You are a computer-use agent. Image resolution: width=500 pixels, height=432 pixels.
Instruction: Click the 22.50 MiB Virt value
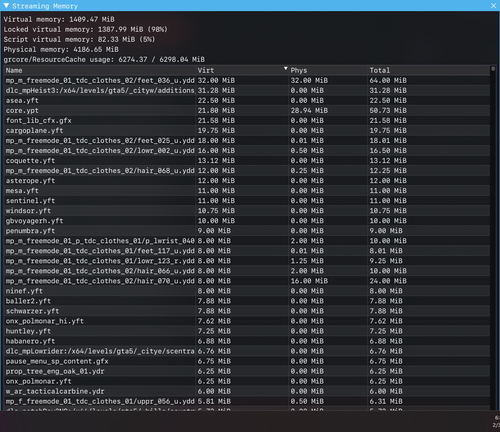(216, 100)
